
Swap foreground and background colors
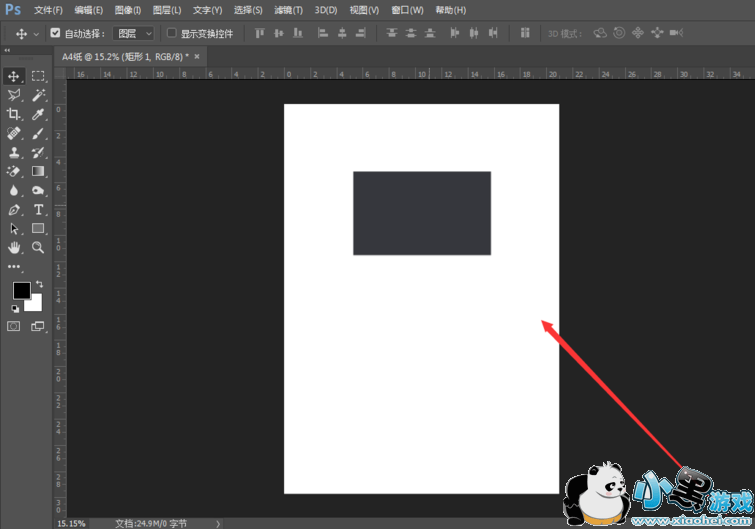pyautogui.click(x=39, y=285)
